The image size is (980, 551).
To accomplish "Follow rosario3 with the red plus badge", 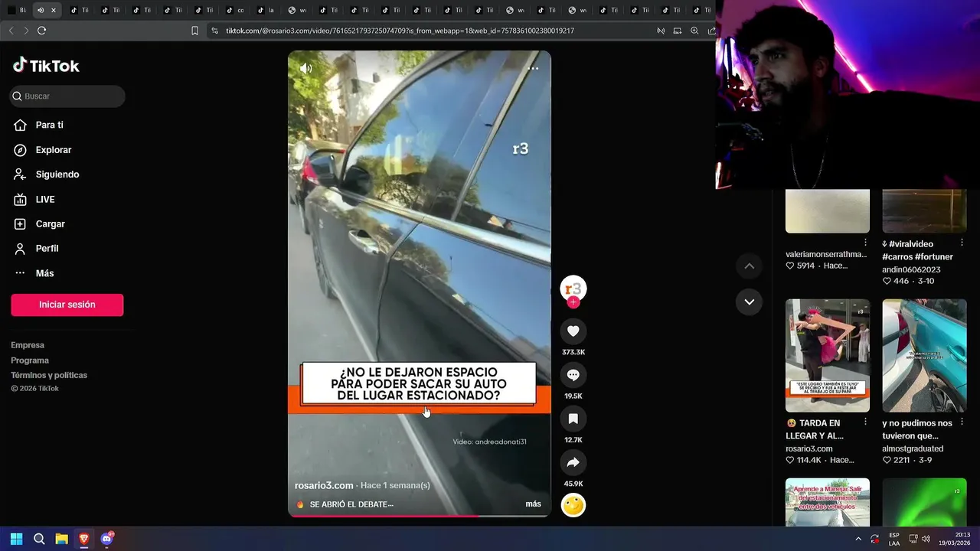I will pyautogui.click(x=573, y=302).
